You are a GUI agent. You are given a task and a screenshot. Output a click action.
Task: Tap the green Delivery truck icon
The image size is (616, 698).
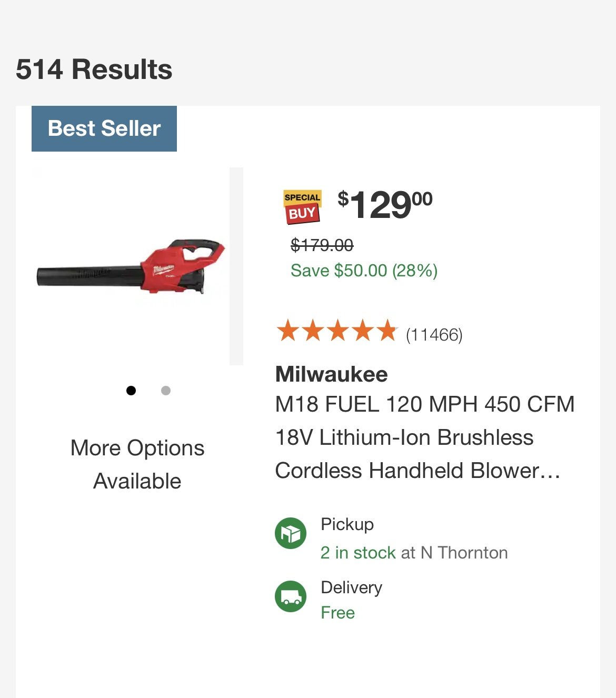click(x=291, y=596)
